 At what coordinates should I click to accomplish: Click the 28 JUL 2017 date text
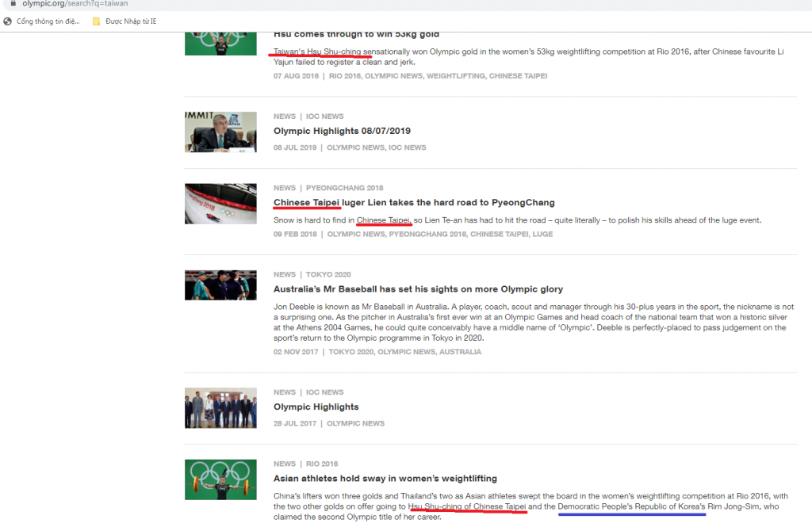pos(295,423)
